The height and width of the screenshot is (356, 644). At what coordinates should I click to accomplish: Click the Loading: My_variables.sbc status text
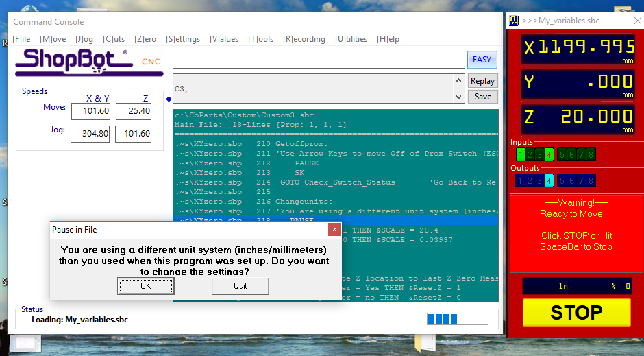tap(80, 320)
